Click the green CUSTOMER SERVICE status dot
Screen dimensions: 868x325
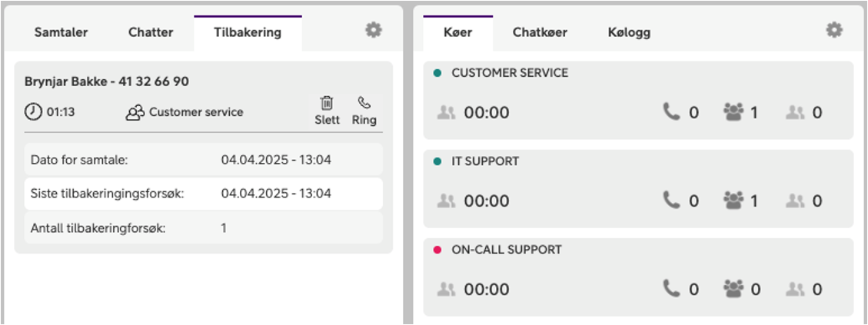437,72
